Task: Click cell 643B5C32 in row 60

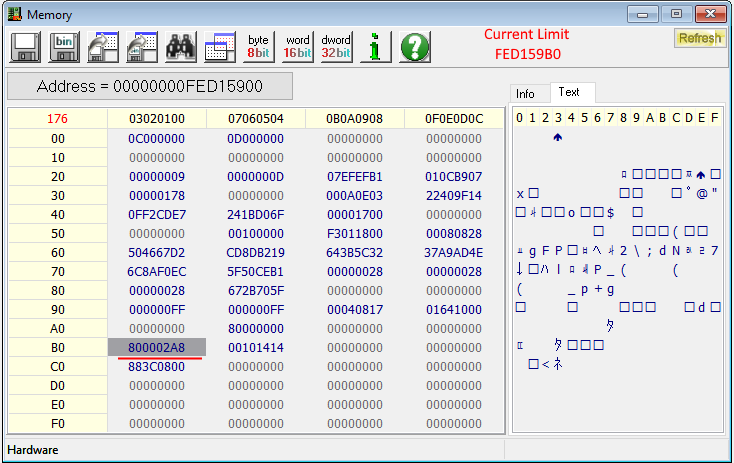Action: tap(355, 252)
